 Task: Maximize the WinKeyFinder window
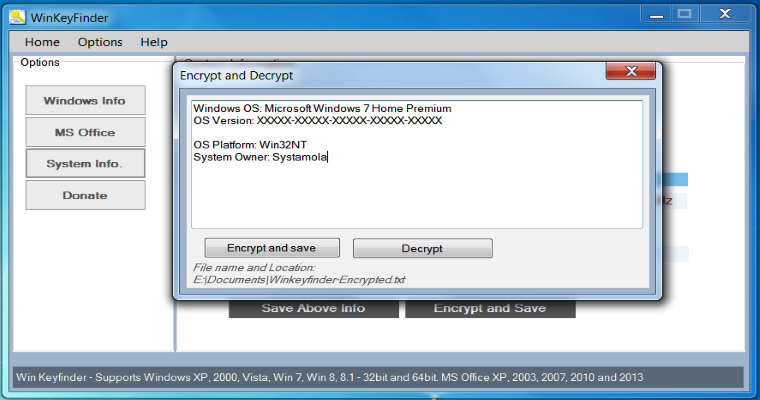(x=684, y=14)
